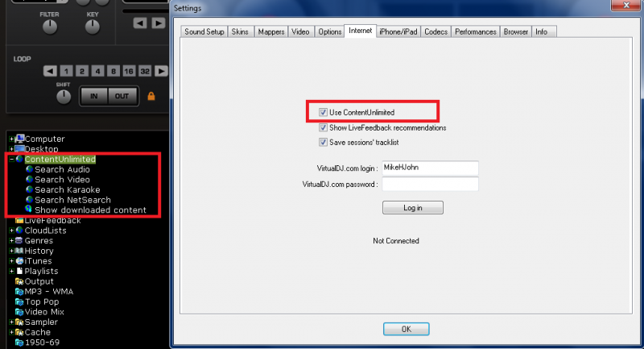Click the Top Pop folder icon

click(19, 301)
